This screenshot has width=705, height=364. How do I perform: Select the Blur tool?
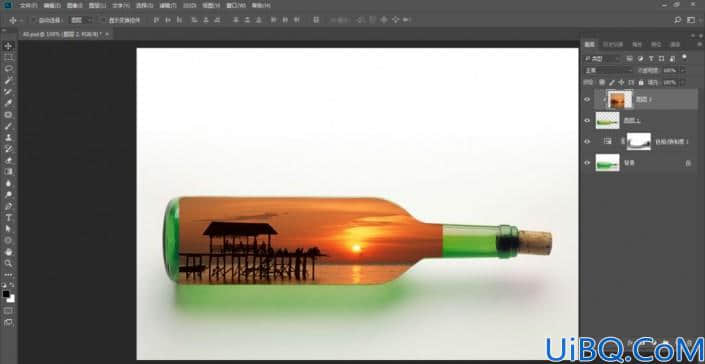click(8, 183)
